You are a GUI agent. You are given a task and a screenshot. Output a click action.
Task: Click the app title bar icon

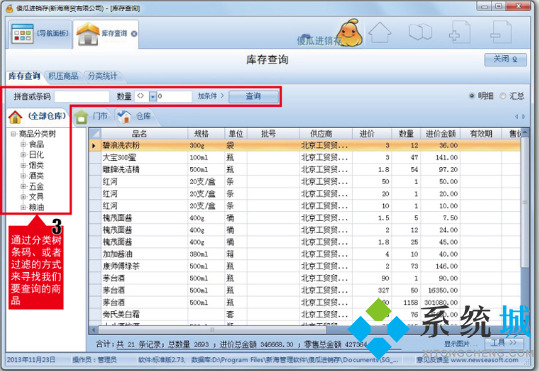click(10, 8)
